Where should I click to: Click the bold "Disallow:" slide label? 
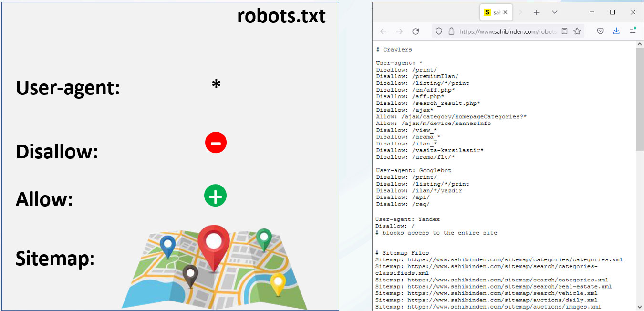pos(57,152)
